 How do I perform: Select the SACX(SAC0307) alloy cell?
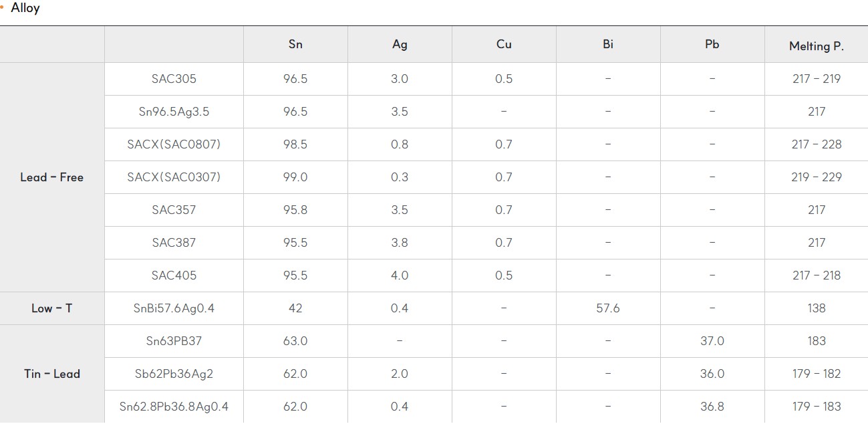[x=174, y=177]
